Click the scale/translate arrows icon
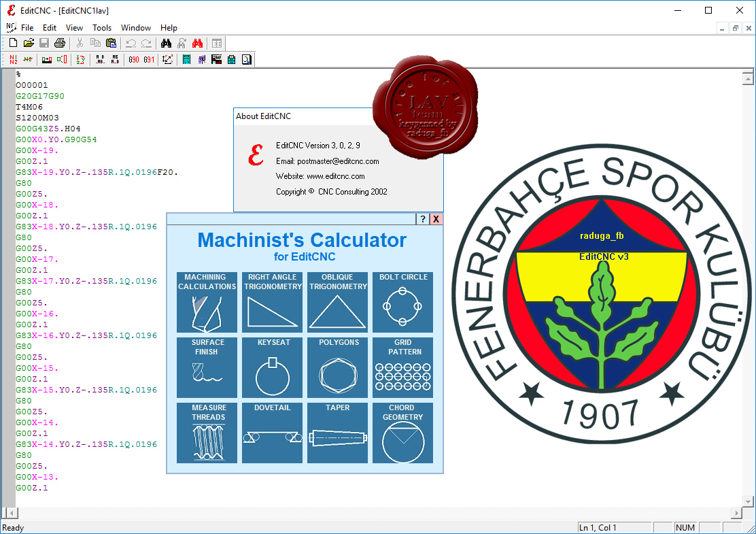756x534 pixels. [x=167, y=59]
